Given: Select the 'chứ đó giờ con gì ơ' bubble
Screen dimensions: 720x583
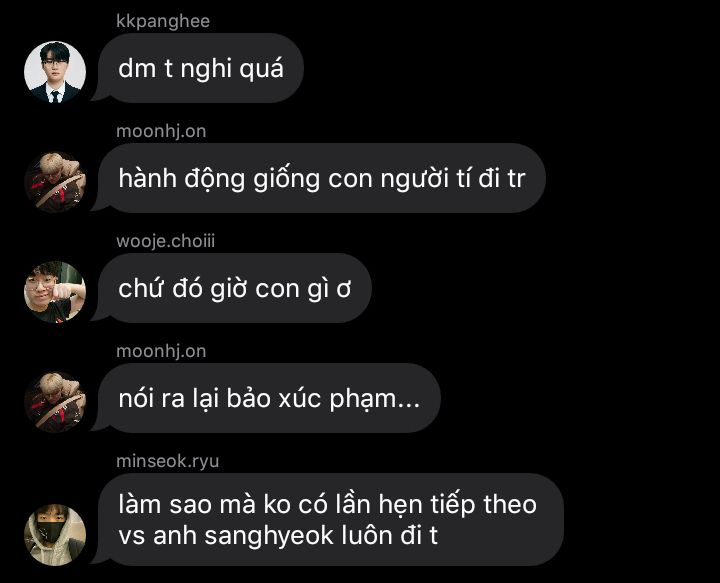Looking at the screenshot, I should 232,288.
